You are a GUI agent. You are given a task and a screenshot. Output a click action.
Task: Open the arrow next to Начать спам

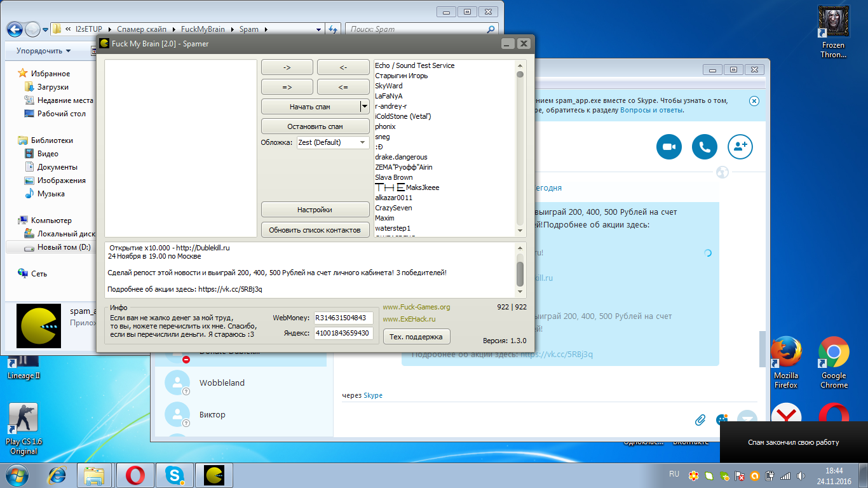tap(365, 107)
